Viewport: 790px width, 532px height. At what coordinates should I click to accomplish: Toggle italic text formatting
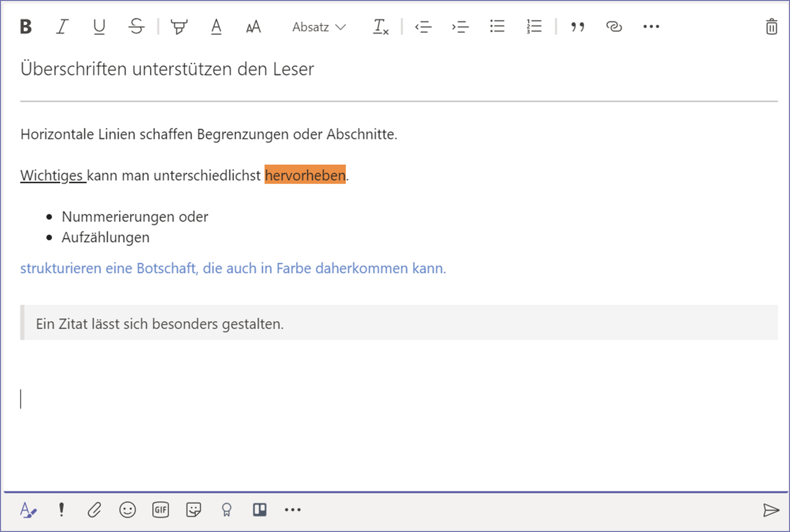coord(62,27)
